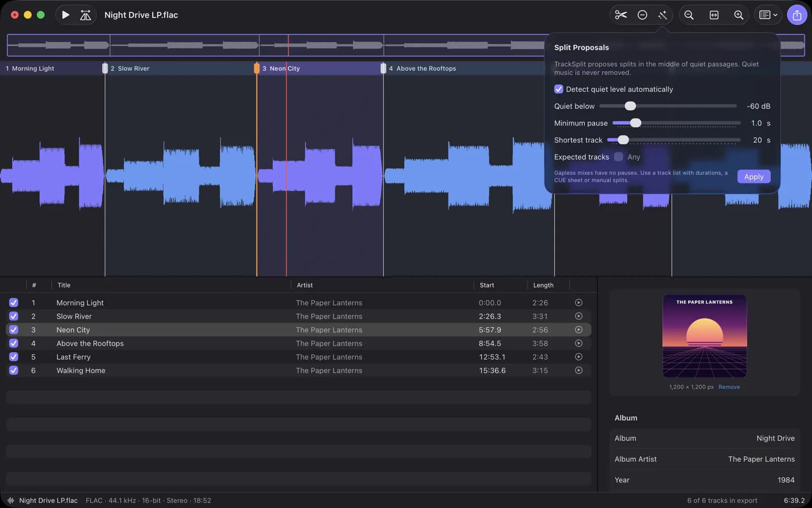Select the Walking Home title cell
812x508 pixels.
click(81, 370)
